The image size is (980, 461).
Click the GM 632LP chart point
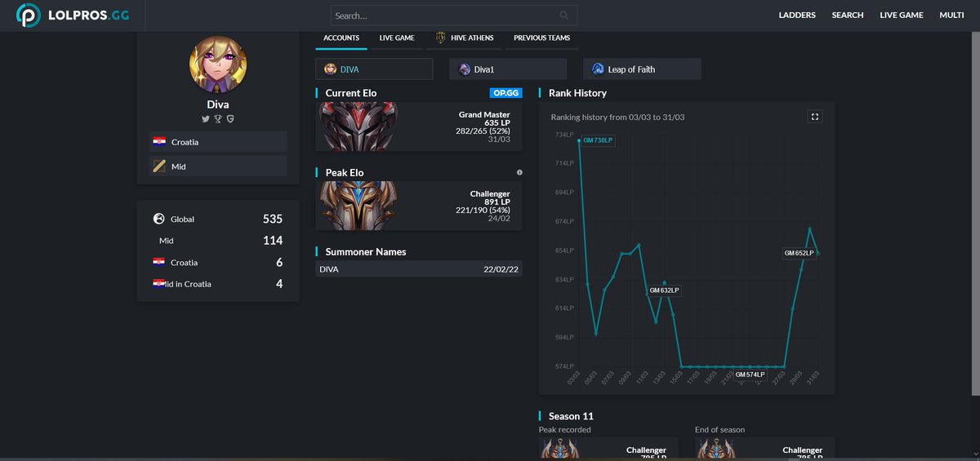pyautogui.click(x=664, y=290)
